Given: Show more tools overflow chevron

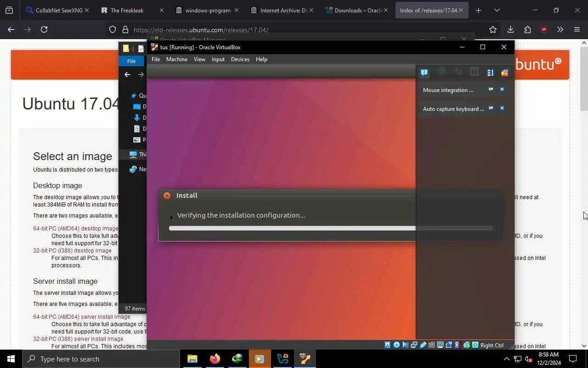Looking at the screenshot, I should (560, 29).
